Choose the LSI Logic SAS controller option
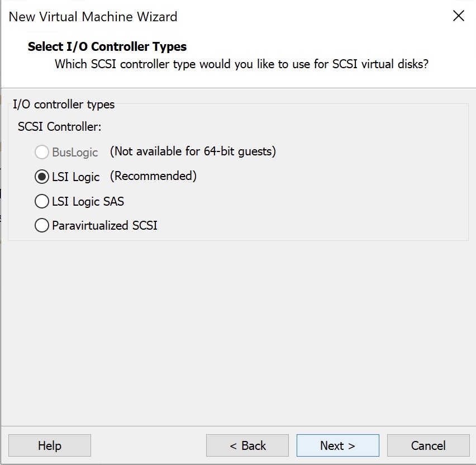Image resolution: width=476 pixels, height=465 pixels. coord(42,201)
